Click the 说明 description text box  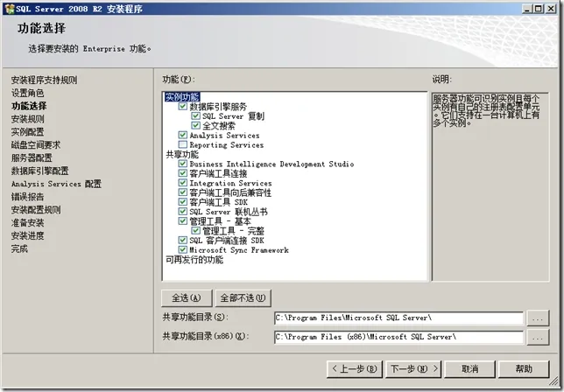(x=490, y=186)
